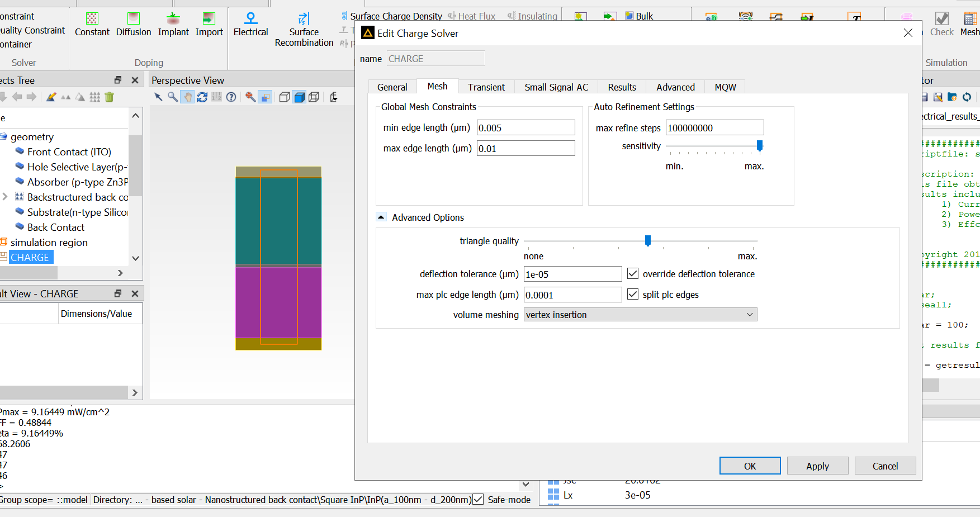Image resolution: width=980 pixels, height=517 pixels.
Task: Add a Diffusion doping object
Action: tap(134, 25)
